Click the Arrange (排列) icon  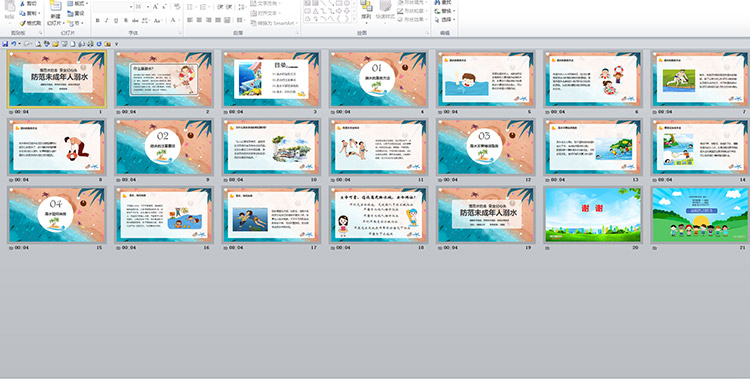(366, 11)
